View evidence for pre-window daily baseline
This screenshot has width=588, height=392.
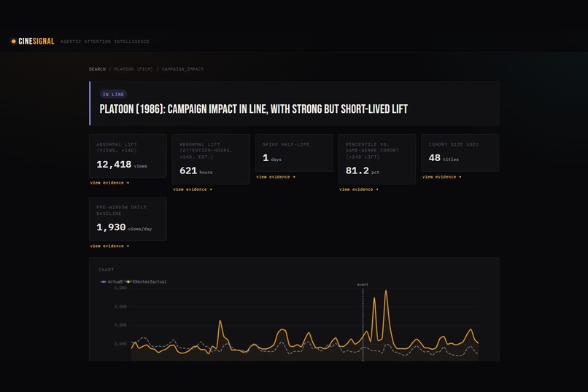(x=109, y=246)
